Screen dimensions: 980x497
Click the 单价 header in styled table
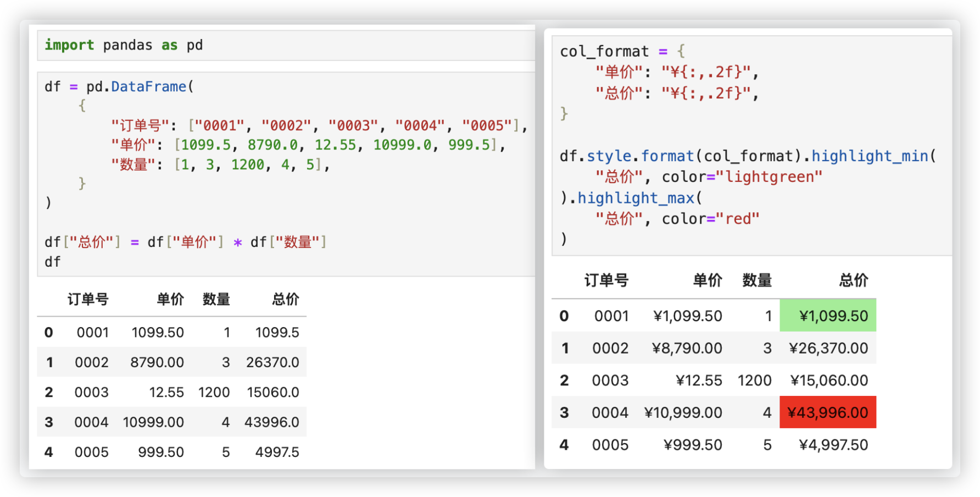pyautogui.click(x=708, y=280)
